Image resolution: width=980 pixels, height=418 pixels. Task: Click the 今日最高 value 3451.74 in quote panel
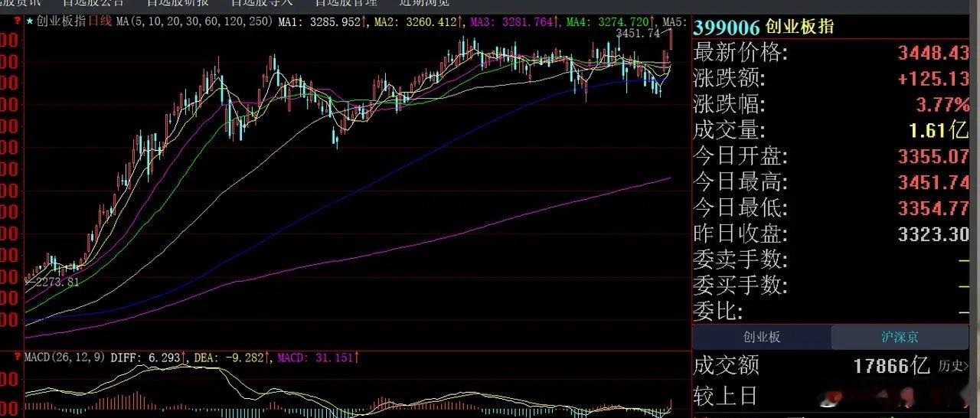tap(933, 183)
